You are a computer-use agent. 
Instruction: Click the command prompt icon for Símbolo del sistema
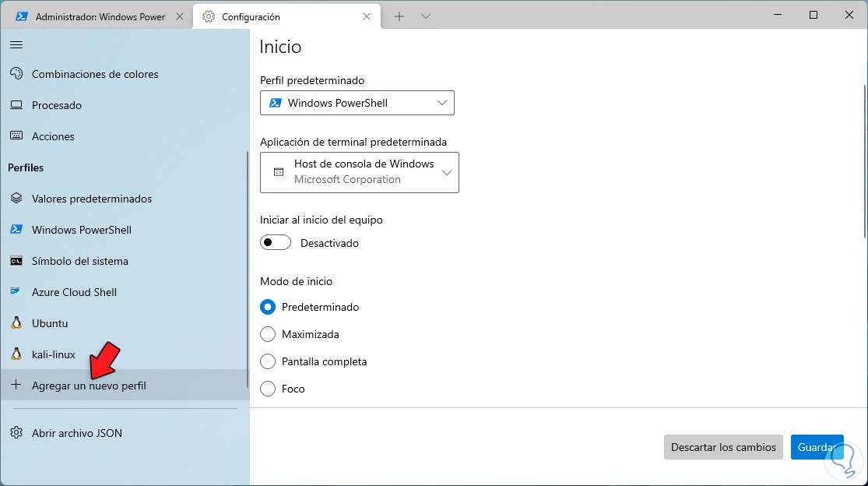pyautogui.click(x=16, y=261)
